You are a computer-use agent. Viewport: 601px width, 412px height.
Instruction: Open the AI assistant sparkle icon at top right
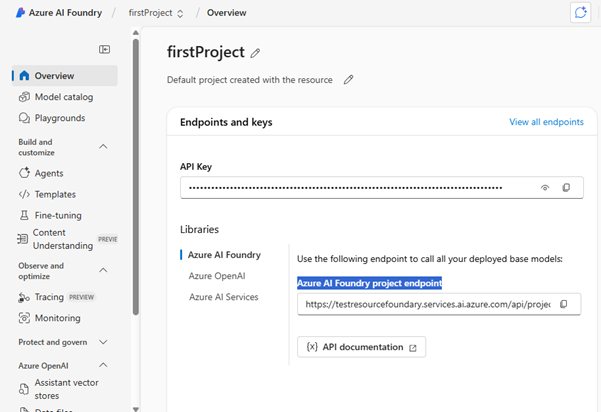pos(580,13)
